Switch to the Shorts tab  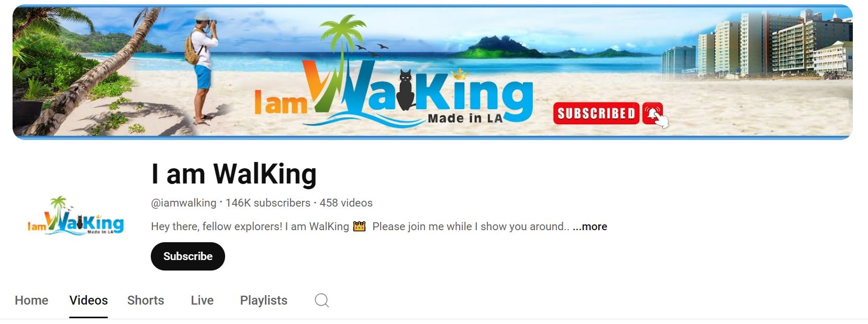point(146,300)
